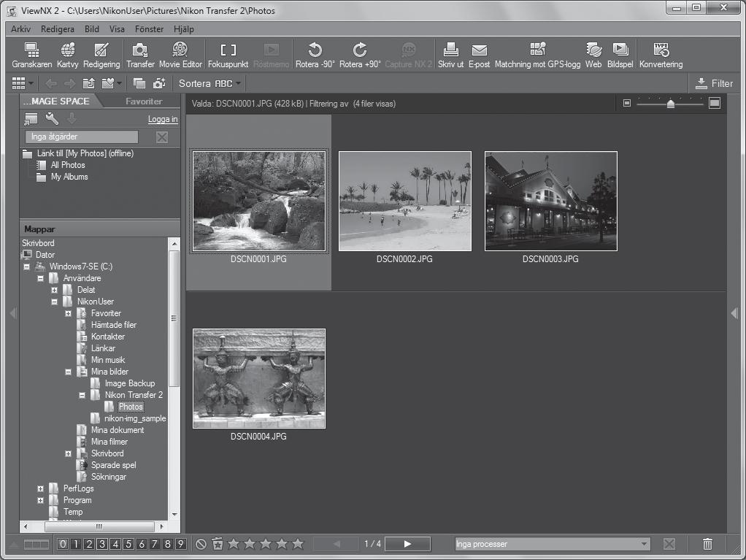This screenshot has height=560, width=746.
Task: Open the Bild menu
Action: pyautogui.click(x=92, y=29)
